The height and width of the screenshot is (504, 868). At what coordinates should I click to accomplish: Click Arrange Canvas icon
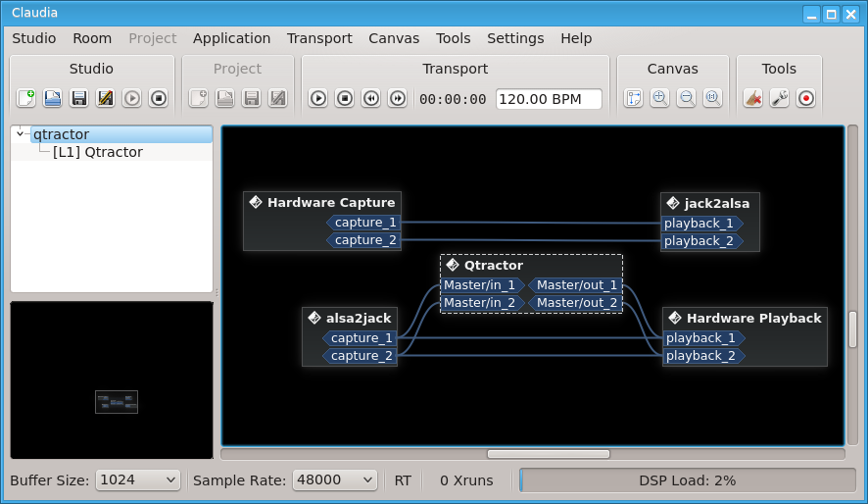633,99
